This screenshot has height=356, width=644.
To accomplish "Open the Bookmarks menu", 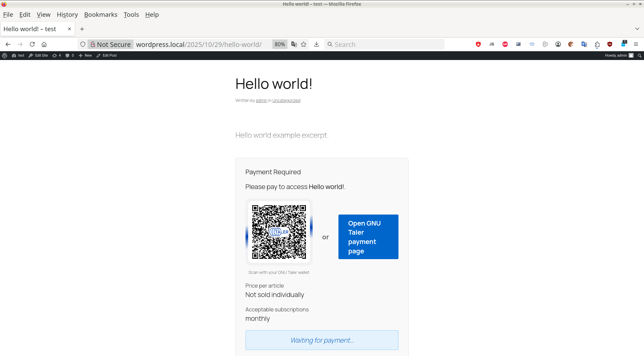I will click(101, 15).
